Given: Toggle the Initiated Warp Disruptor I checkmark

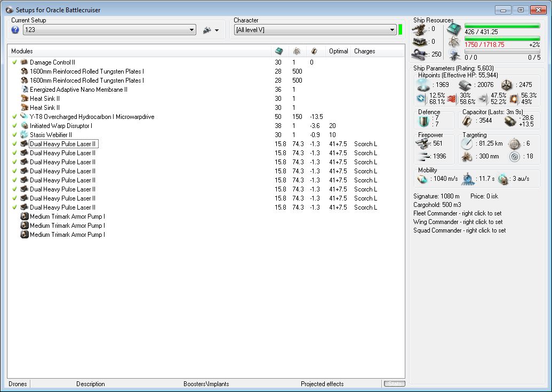Looking at the screenshot, I should pos(14,126).
